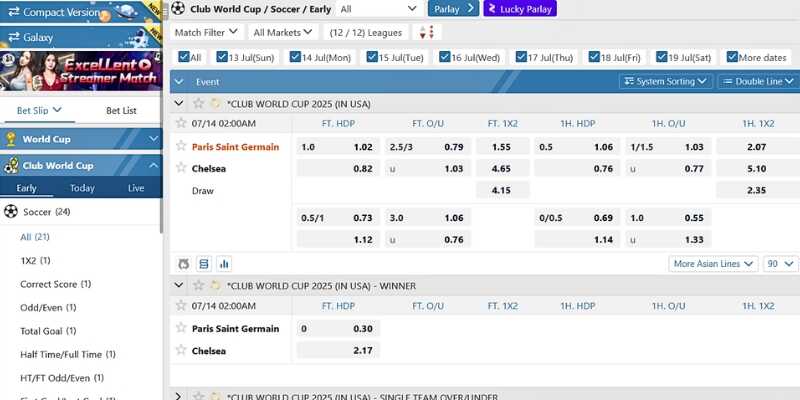
Task: Open the Bet Slip tab
Action: point(39,110)
